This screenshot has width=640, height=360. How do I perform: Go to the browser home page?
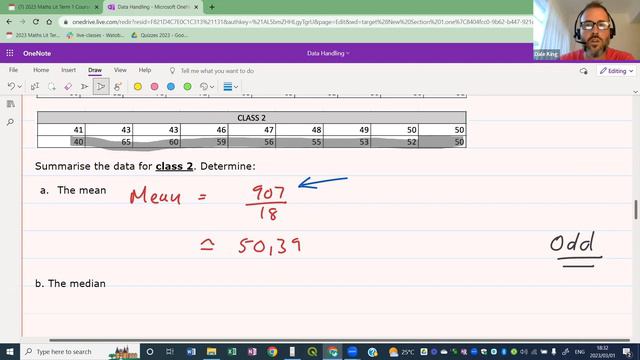point(49,22)
